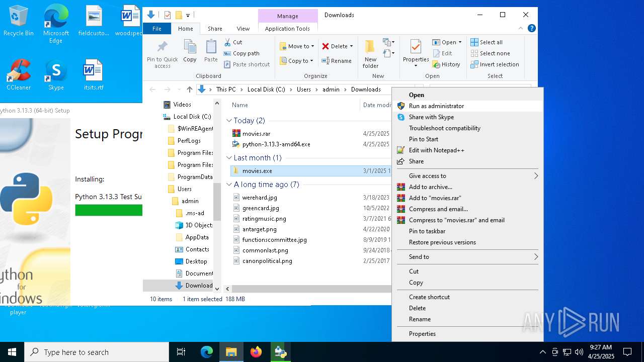Viewport: 644px width, 362px height.
Task: Show hidden tray icons chevron
Action: tap(542, 352)
